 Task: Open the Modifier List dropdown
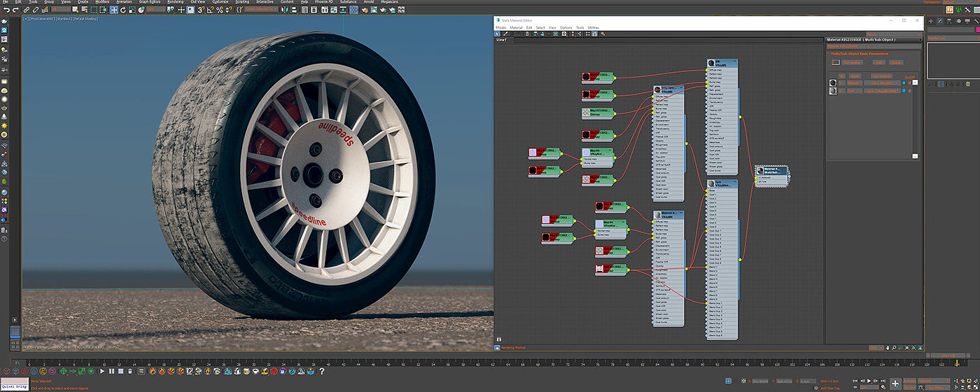pos(952,38)
